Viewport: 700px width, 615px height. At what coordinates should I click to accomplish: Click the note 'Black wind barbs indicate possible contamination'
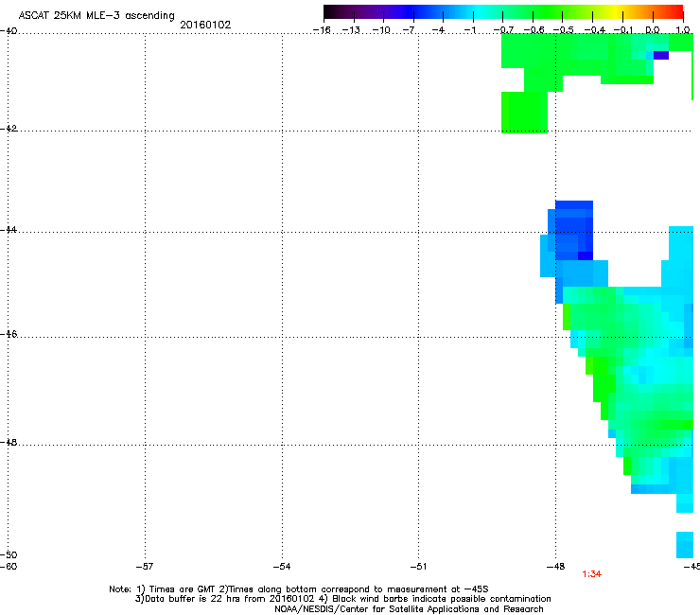pos(441,599)
